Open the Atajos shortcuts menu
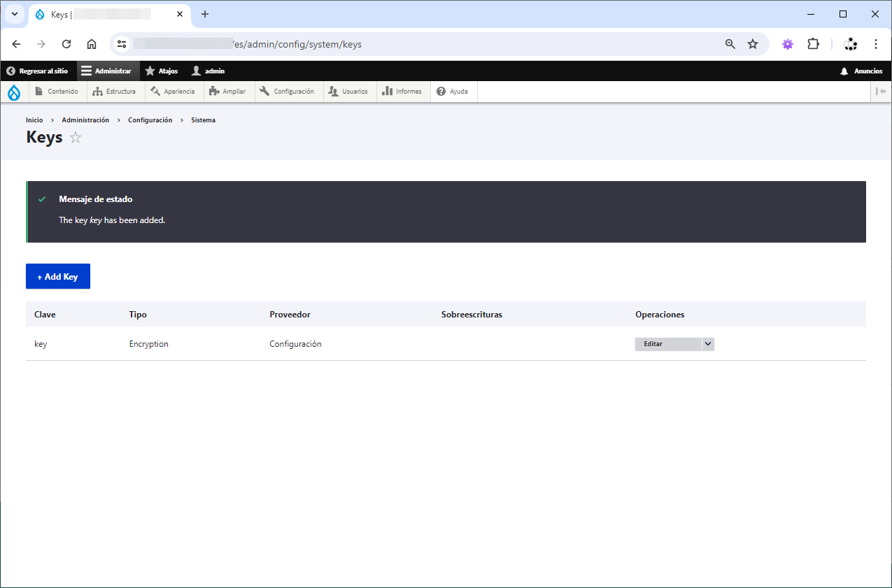Viewport: 892px width, 588px height. 162,71
